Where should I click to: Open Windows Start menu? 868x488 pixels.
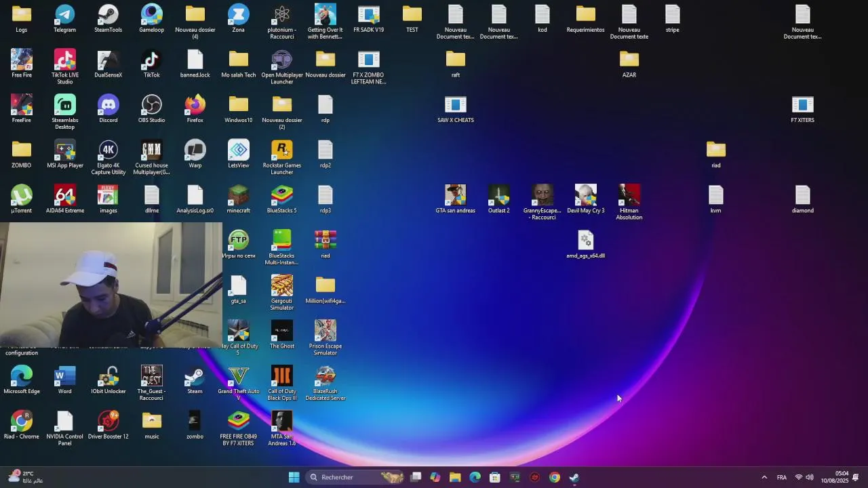coord(294,477)
